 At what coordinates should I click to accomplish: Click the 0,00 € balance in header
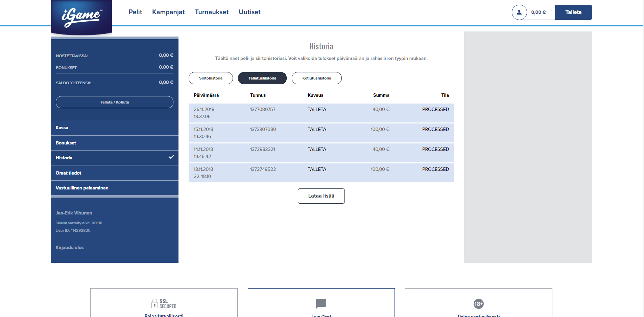click(538, 12)
